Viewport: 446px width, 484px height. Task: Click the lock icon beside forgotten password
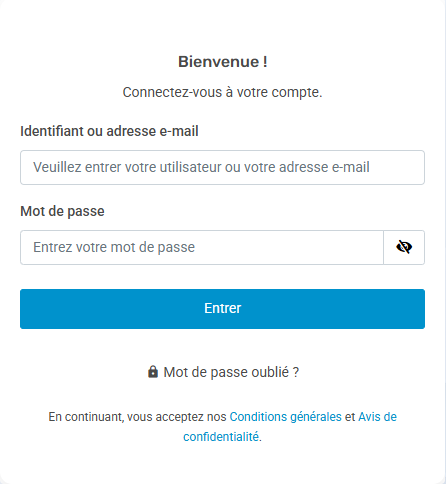click(153, 372)
